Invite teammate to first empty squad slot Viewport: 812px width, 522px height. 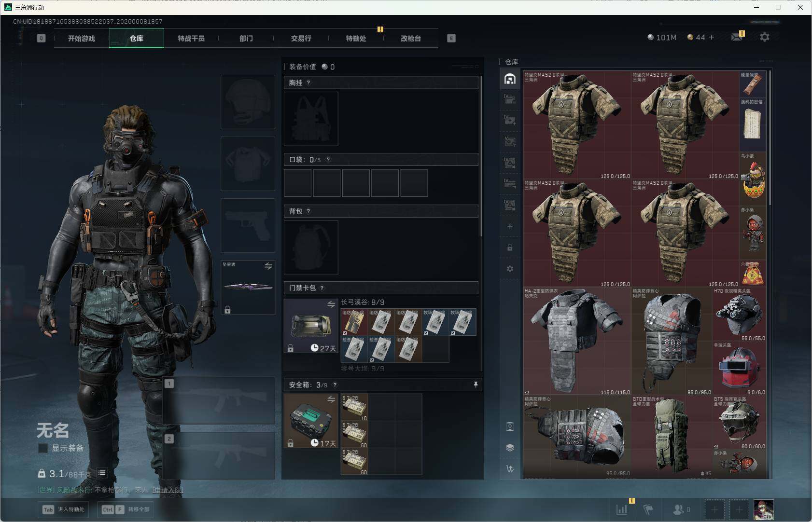coord(714,509)
